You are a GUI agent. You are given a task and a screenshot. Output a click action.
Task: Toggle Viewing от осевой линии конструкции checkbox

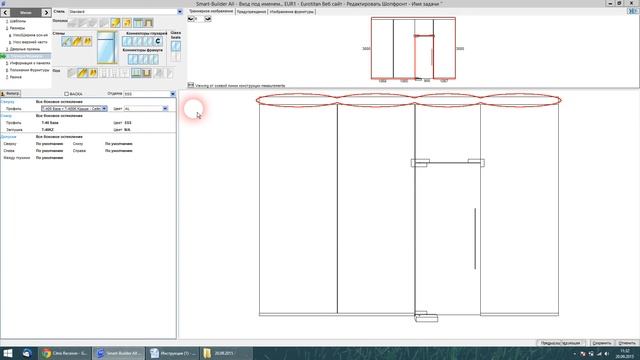[x=191, y=85]
